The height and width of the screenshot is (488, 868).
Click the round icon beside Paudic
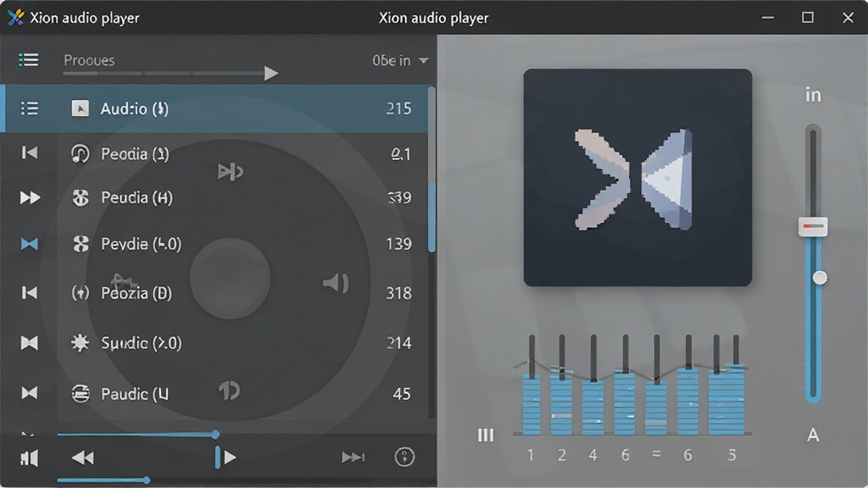[81, 393]
